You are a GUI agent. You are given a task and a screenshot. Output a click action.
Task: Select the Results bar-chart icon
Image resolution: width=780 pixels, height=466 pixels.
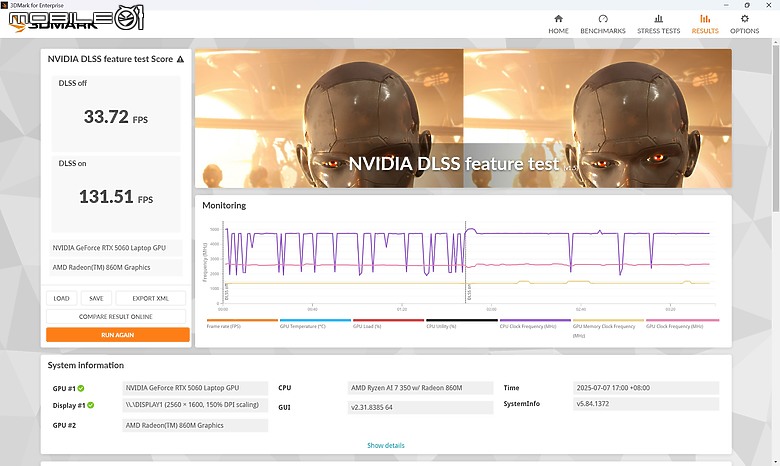point(705,18)
